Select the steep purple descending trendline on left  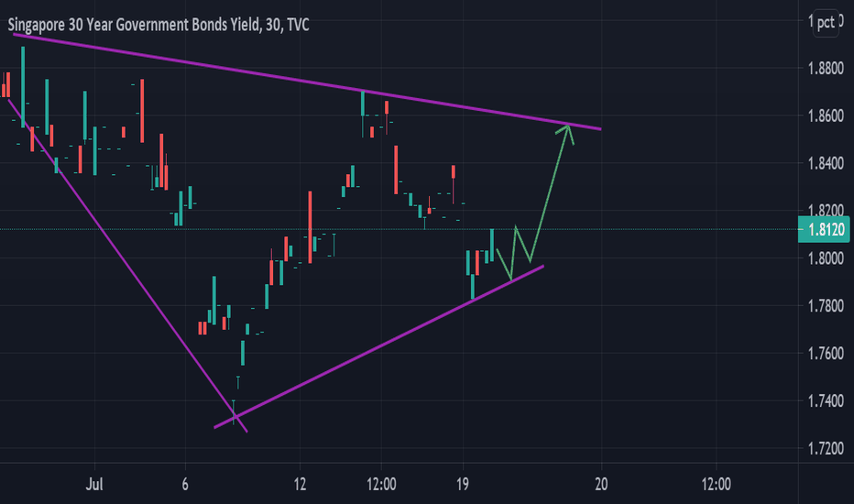click(127, 266)
